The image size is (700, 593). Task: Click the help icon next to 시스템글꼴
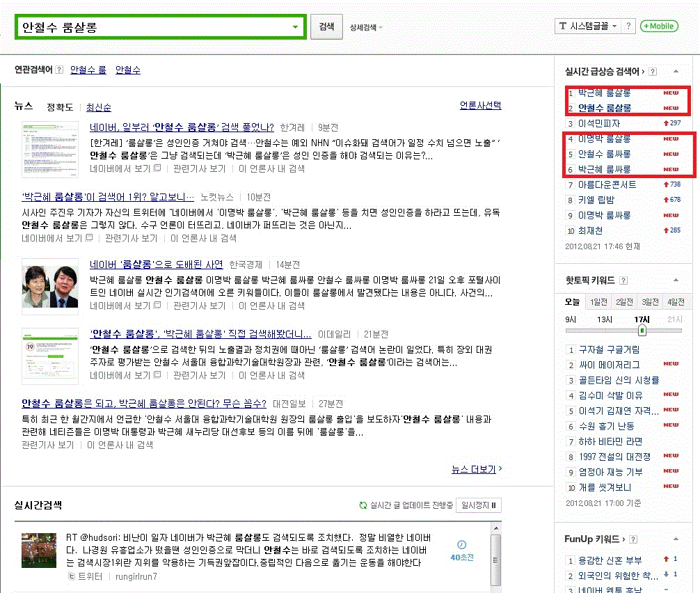point(628,26)
